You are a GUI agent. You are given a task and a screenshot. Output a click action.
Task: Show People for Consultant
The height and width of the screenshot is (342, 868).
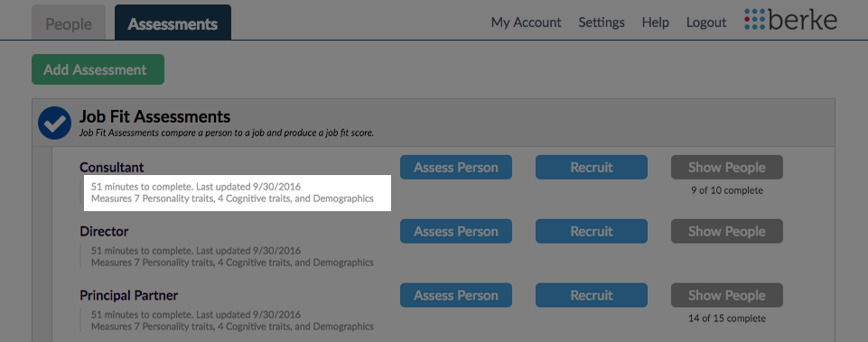727,167
